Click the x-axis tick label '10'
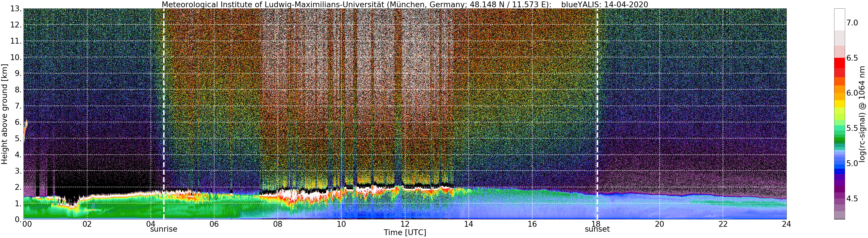Viewport: 868px width, 238px height. click(x=341, y=224)
